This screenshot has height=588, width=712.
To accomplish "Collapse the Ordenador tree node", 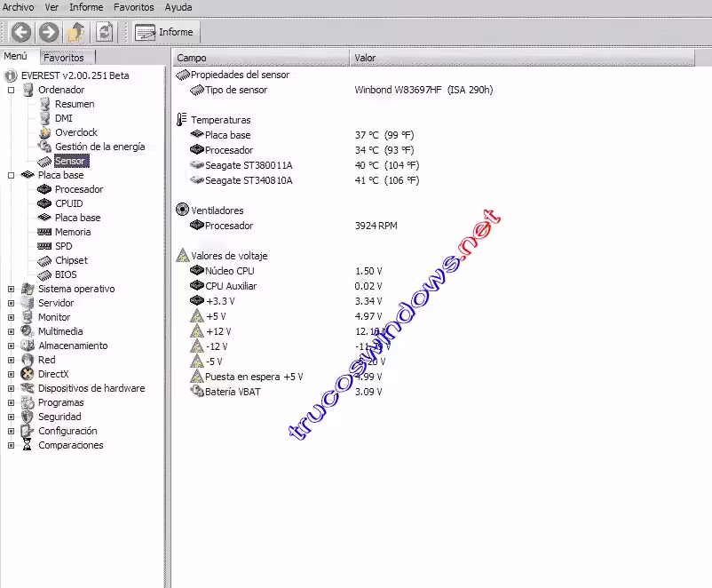I will tap(11, 90).
